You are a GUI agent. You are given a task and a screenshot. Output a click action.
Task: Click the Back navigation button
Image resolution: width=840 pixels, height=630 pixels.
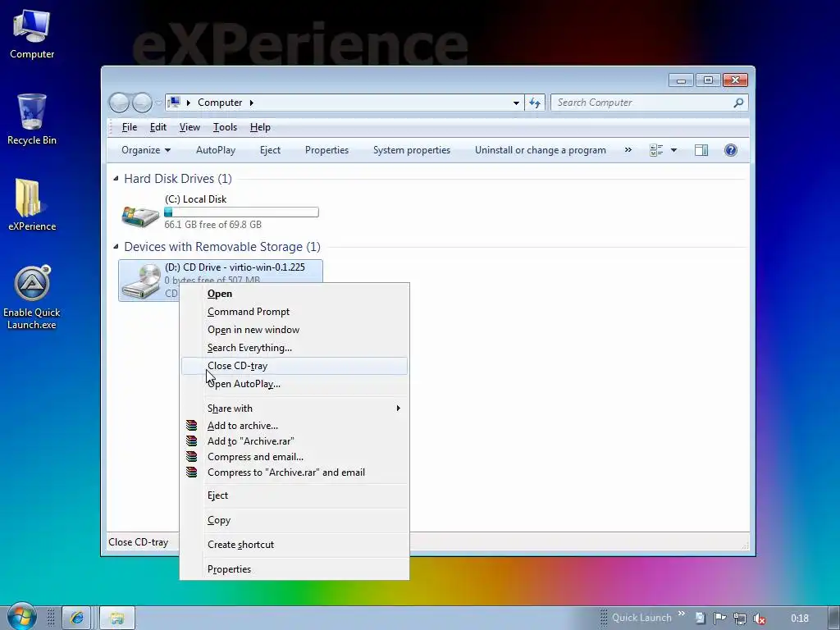(119, 103)
